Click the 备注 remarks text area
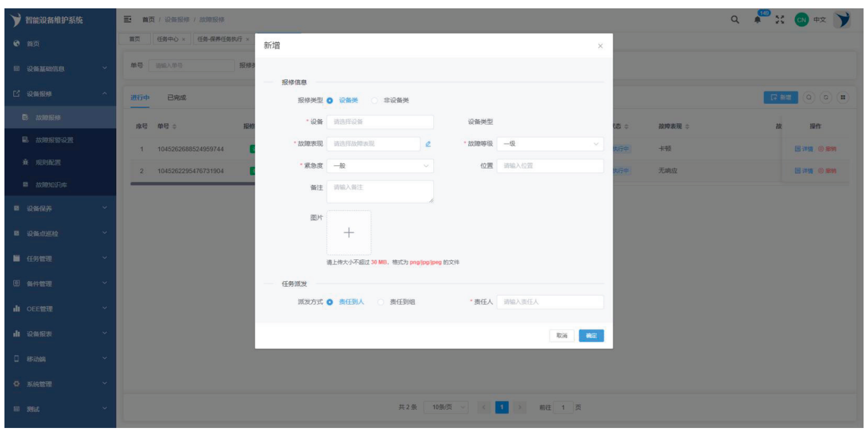The height and width of the screenshot is (433, 868). [379, 191]
